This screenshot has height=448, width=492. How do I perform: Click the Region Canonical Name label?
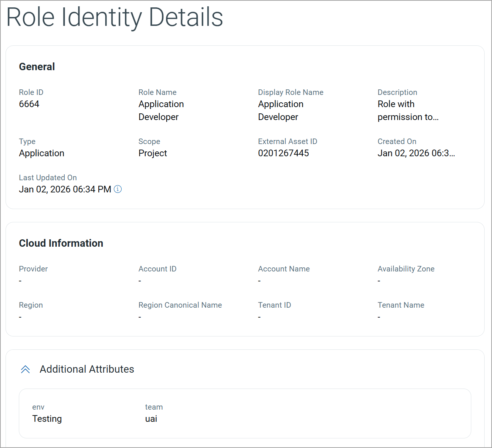pos(180,305)
